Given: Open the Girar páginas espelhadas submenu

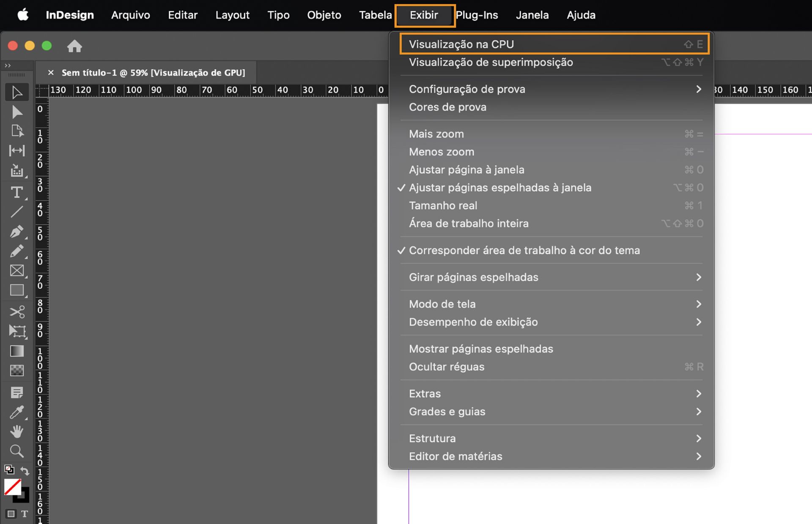Looking at the screenshot, I should (x=474, y=277).
